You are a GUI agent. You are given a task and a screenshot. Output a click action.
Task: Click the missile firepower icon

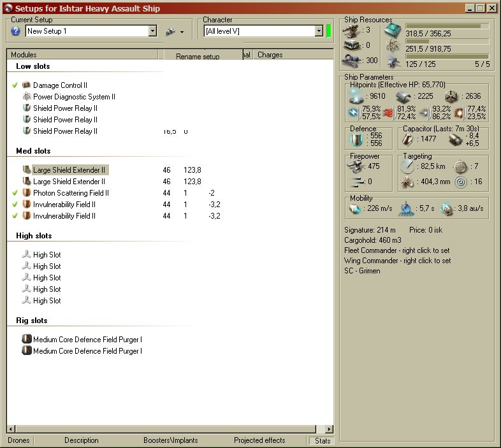tap(357, 182)
